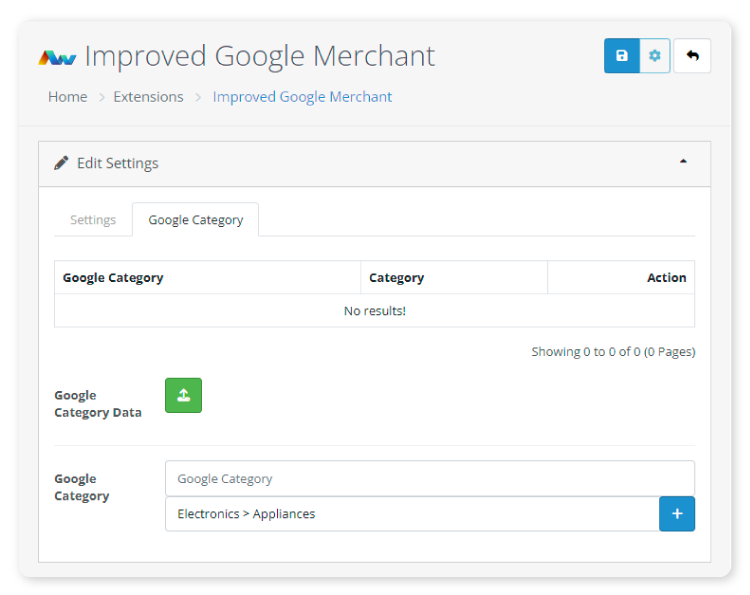Click the Google Category column header
Image resolution: width=750 pixels, height=595 pixels.
(x=113, y=278)
